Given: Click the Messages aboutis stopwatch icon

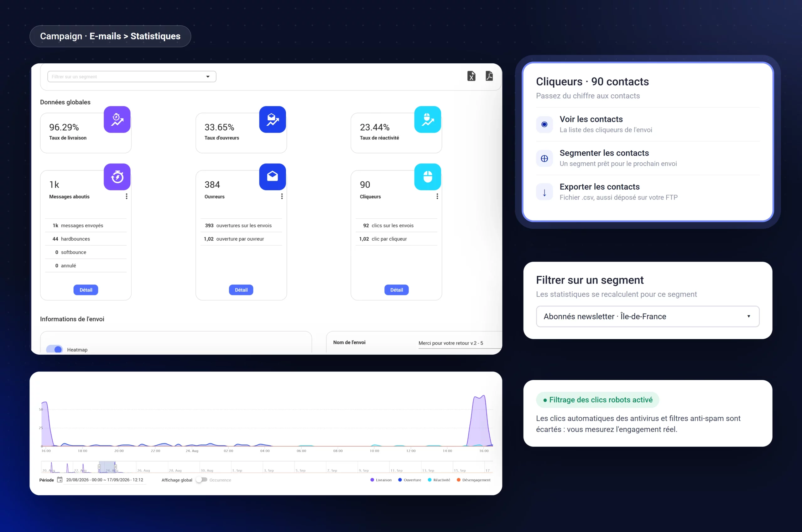Looking at the screenshot, I should tap(117, 177).
